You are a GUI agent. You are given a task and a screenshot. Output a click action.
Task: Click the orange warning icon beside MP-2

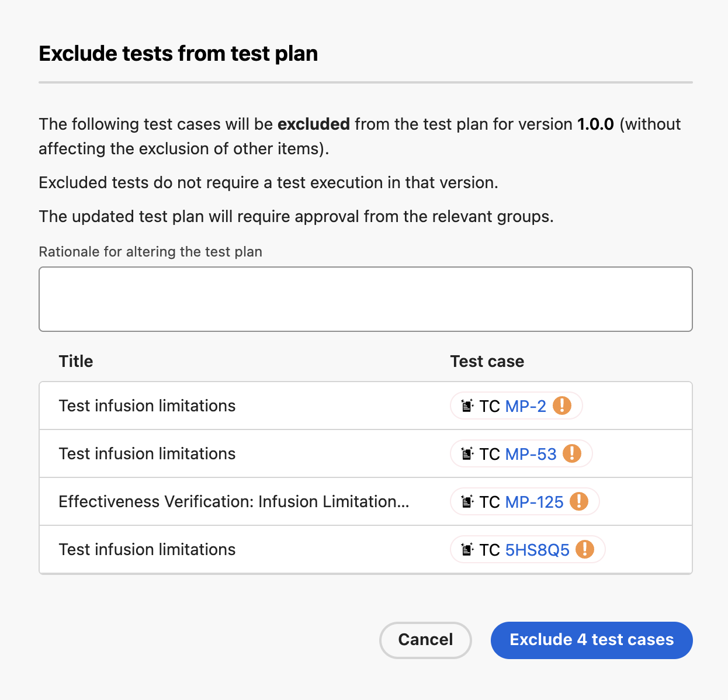(x=562, y=406)
